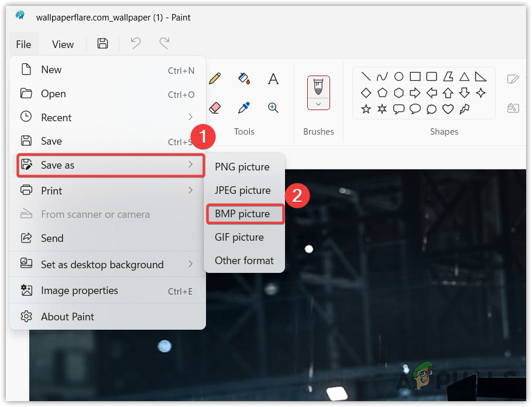This screenshot has height=407, width=532.
Task: Insert a heart shape
Action: tap(448, 109)
